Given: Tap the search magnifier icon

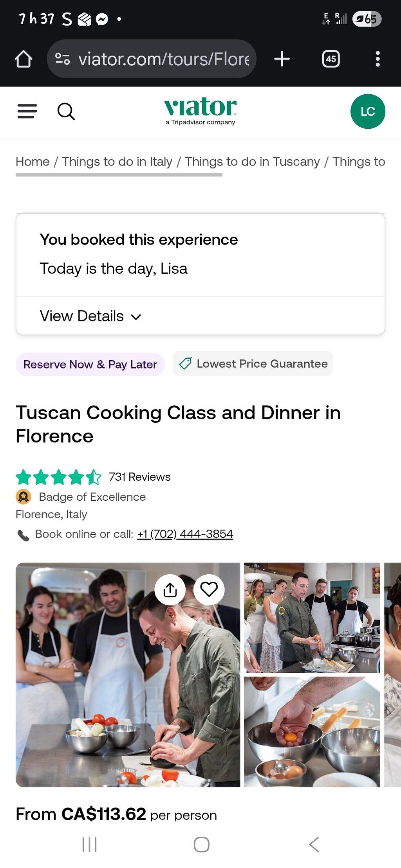Looking at the screenshot, I should tap(66, 111).
